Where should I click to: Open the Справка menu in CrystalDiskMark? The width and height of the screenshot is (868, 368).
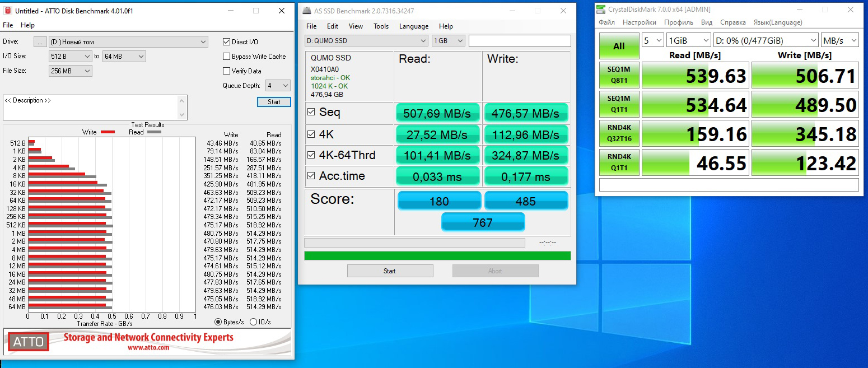click(733, 22)
